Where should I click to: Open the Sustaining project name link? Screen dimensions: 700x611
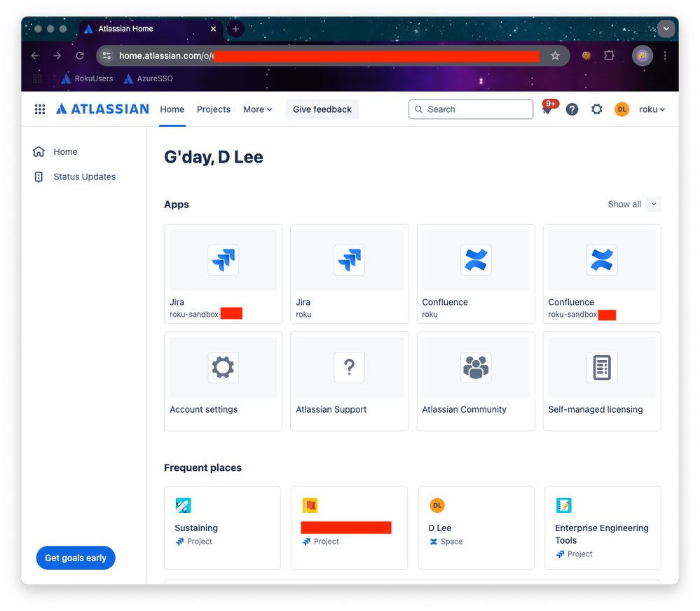click(196, 528)
